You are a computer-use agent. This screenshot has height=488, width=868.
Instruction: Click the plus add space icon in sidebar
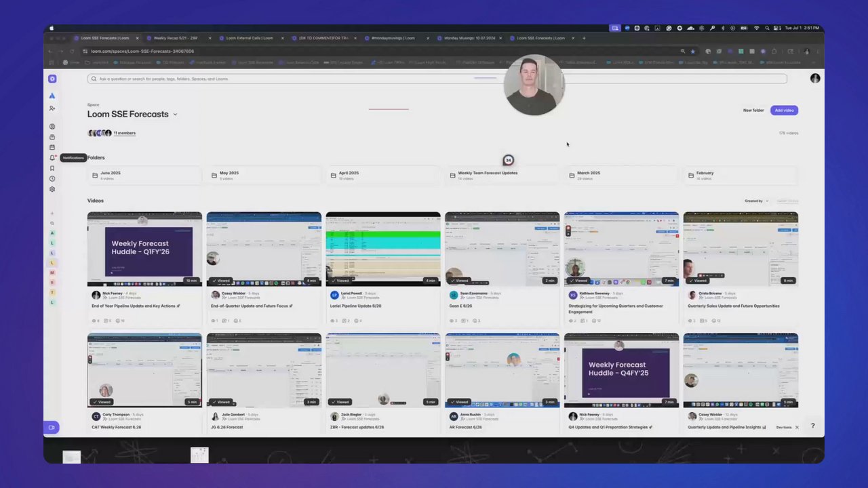click(52, 213)
